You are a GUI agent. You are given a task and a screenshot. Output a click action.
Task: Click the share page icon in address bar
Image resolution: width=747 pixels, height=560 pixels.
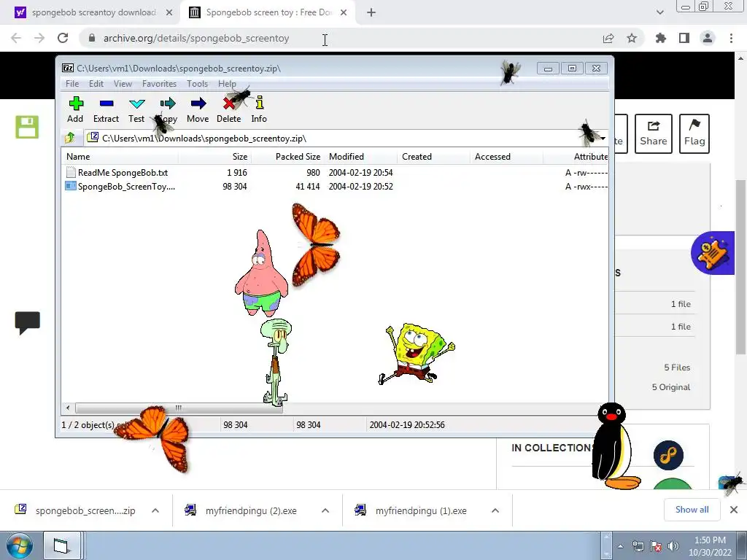click(608, 39)
